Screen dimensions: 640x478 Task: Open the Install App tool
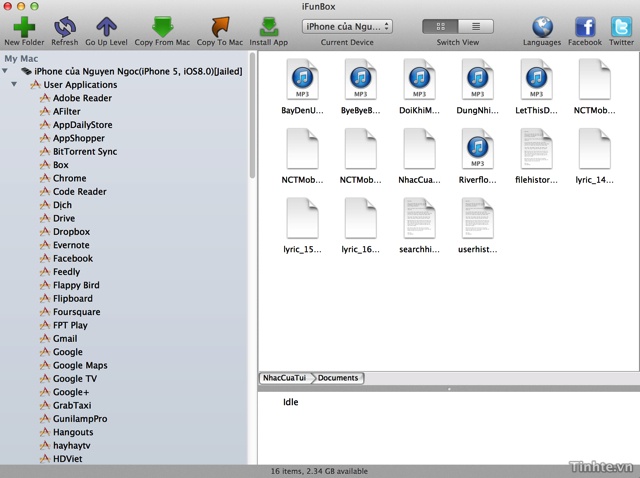point(268,26)
